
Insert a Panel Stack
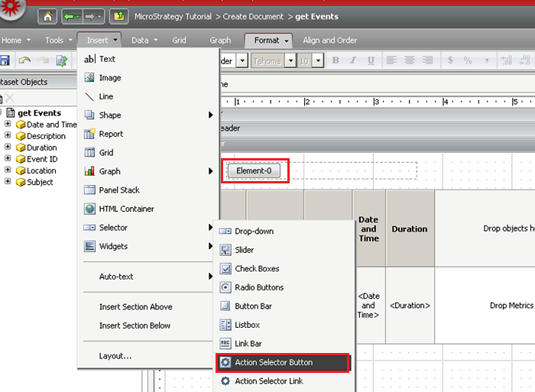148,190
